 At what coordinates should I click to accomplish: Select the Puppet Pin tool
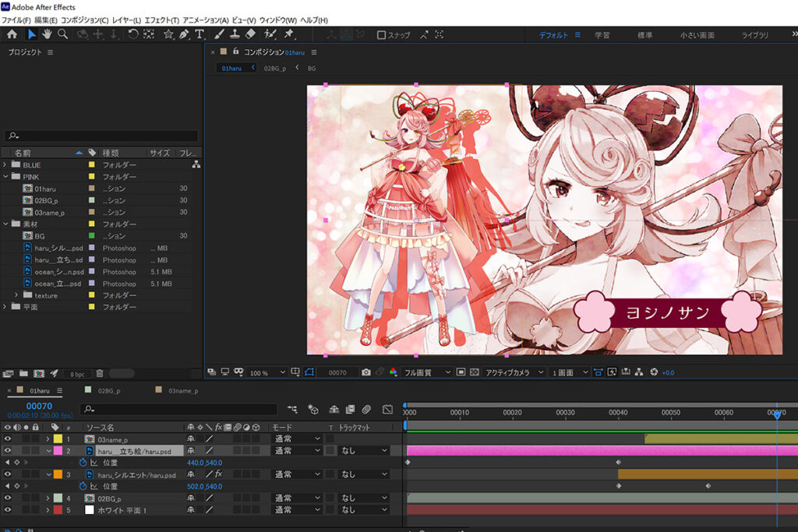point(289,34)
